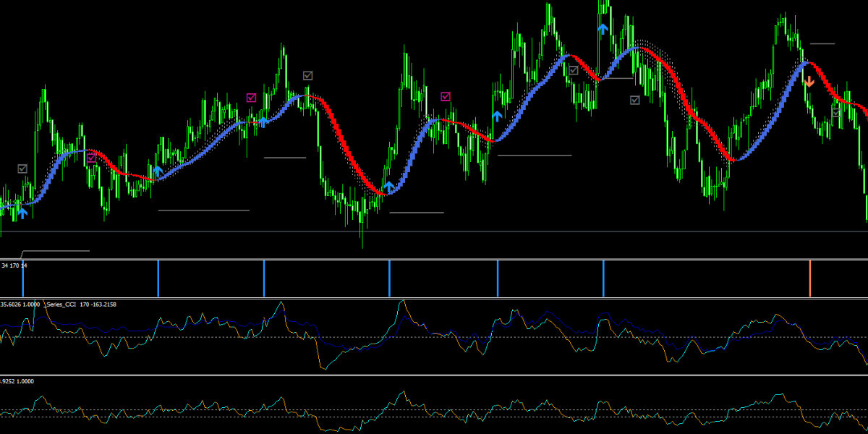Click the second gray checkmark box from the left
Image resolution: width=868 pixels, height=434 pixels.
[x=308, y=75]
